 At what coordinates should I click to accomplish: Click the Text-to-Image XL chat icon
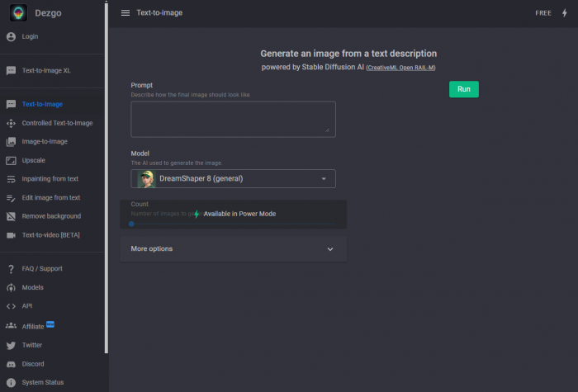pyautogui.click(x=11, y=70)
